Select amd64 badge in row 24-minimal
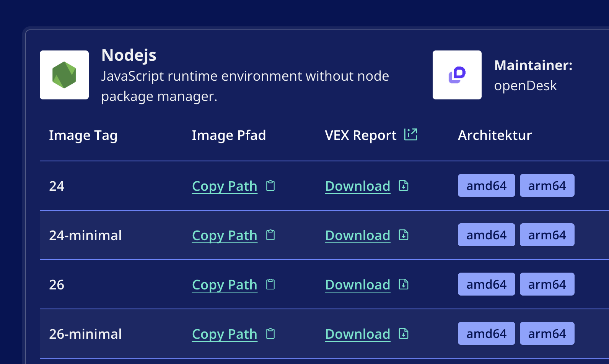 487,235
